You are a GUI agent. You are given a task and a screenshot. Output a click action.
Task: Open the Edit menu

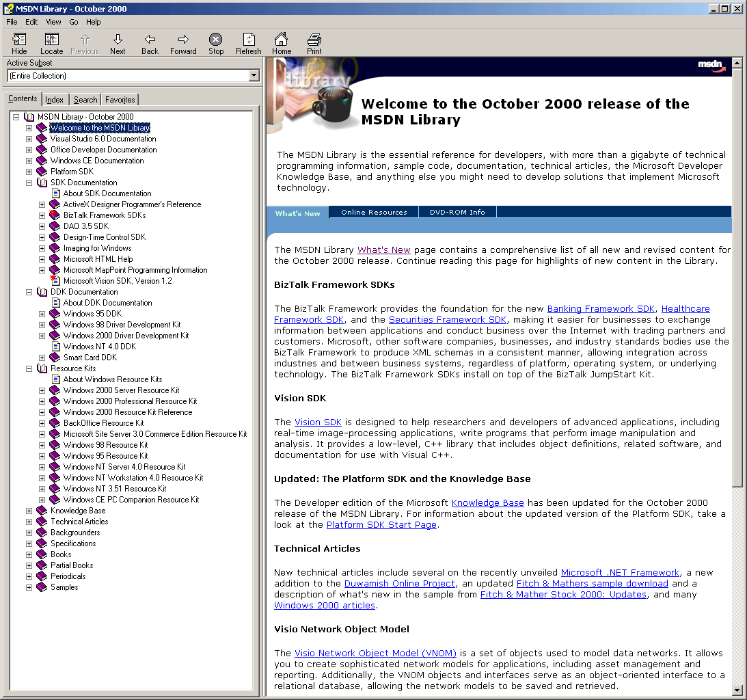coord(31,22)
